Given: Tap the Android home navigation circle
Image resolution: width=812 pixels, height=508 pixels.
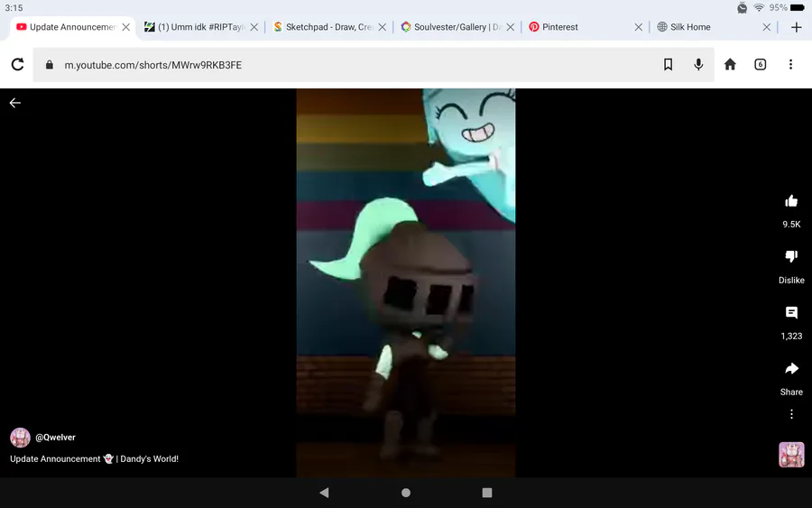Looking at the screenshot, I should click(406, 493).
